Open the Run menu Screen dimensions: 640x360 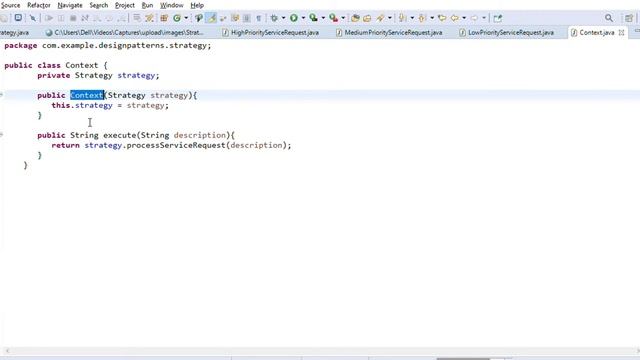tap(147, 5)
